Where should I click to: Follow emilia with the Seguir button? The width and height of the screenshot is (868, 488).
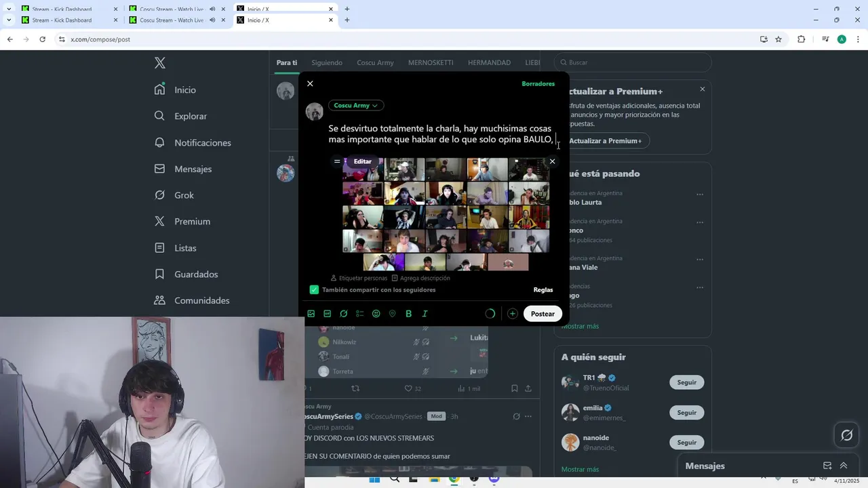[x=687, y=412]
